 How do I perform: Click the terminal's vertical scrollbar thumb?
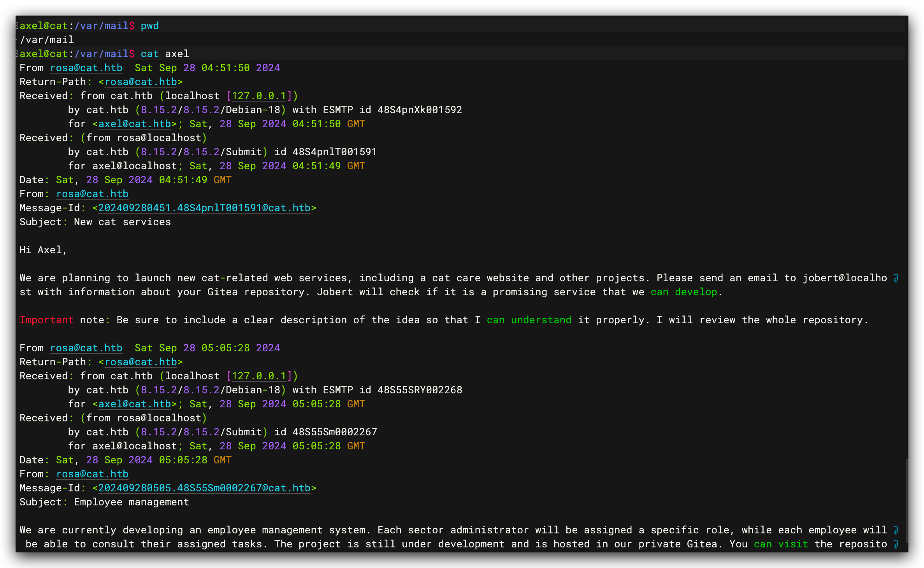pyautogui.click(x=907, y=500)
